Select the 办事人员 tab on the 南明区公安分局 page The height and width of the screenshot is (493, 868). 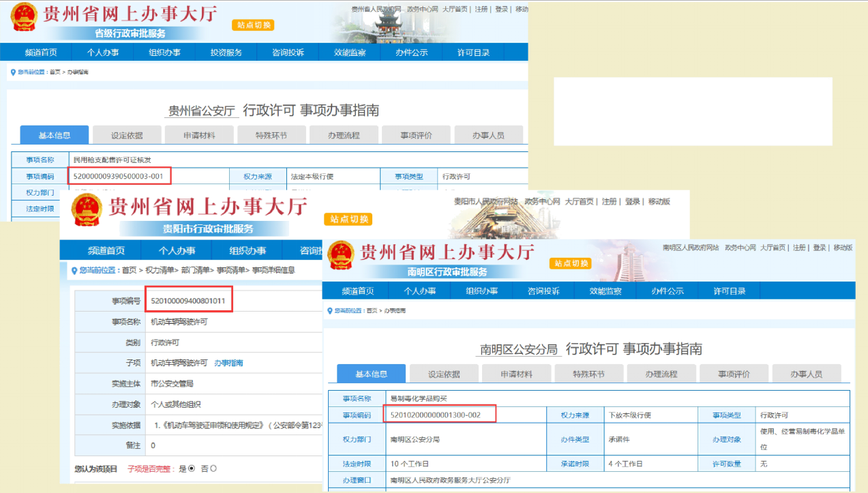pos(806,374)
